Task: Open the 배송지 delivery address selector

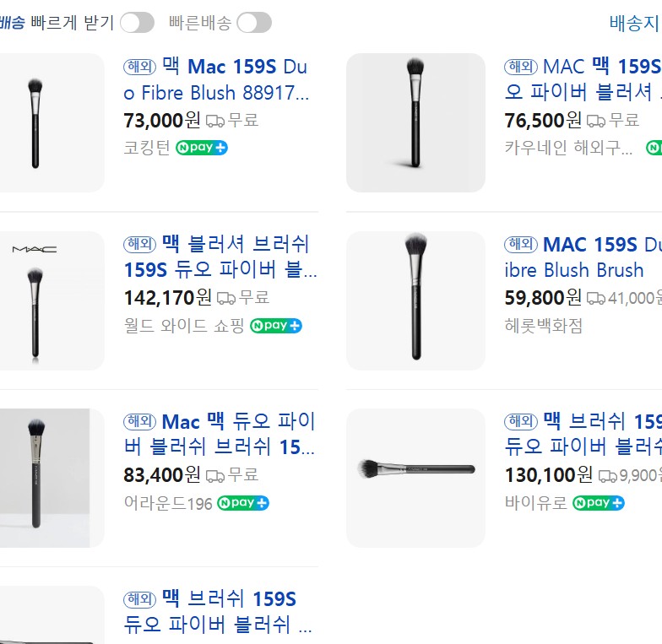Action: coord(635,23)
